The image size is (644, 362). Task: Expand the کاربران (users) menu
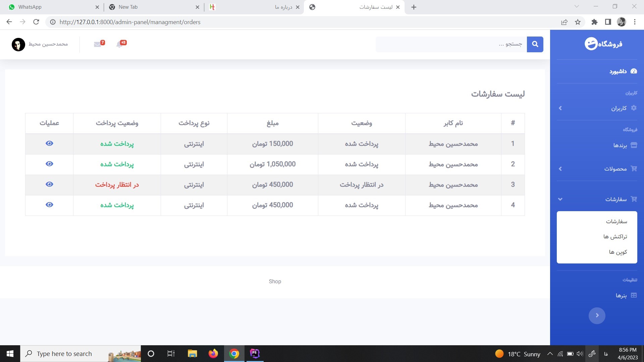click(x=621, y=108)
